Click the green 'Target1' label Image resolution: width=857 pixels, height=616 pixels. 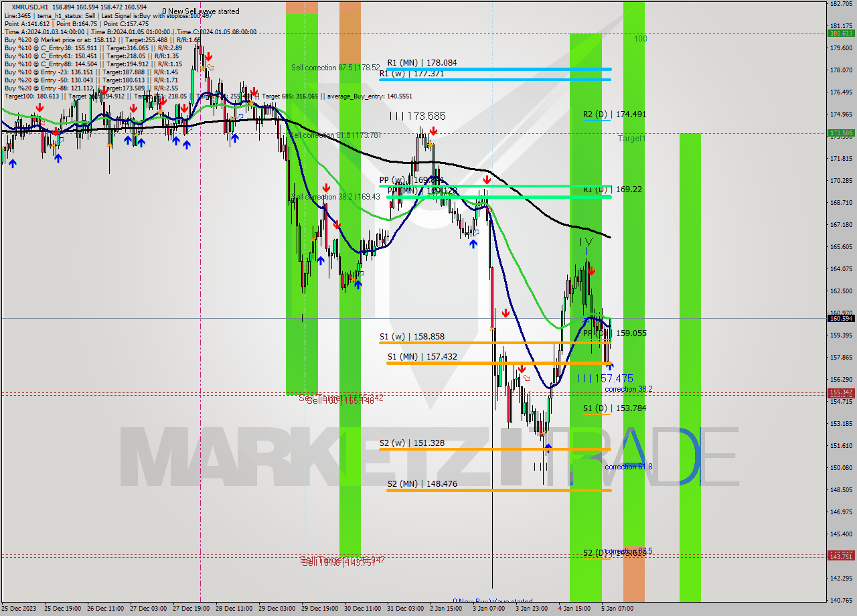click(x=631, y=139)
